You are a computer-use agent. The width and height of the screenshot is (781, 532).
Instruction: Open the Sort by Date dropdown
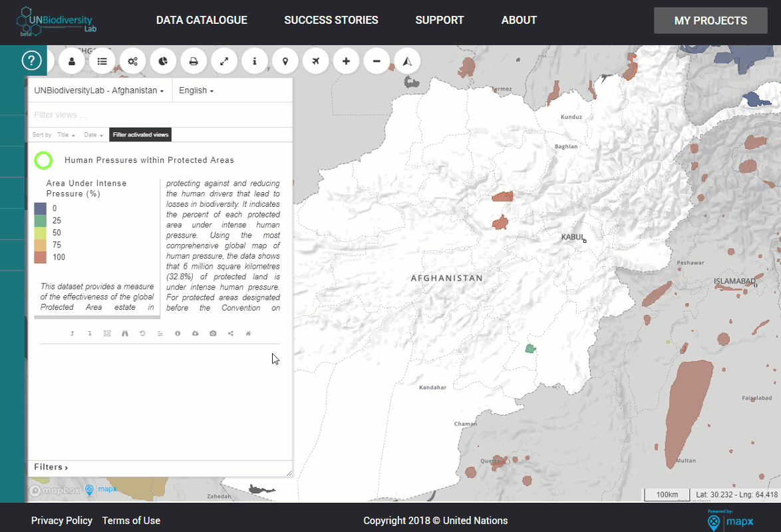pos(94,134)
